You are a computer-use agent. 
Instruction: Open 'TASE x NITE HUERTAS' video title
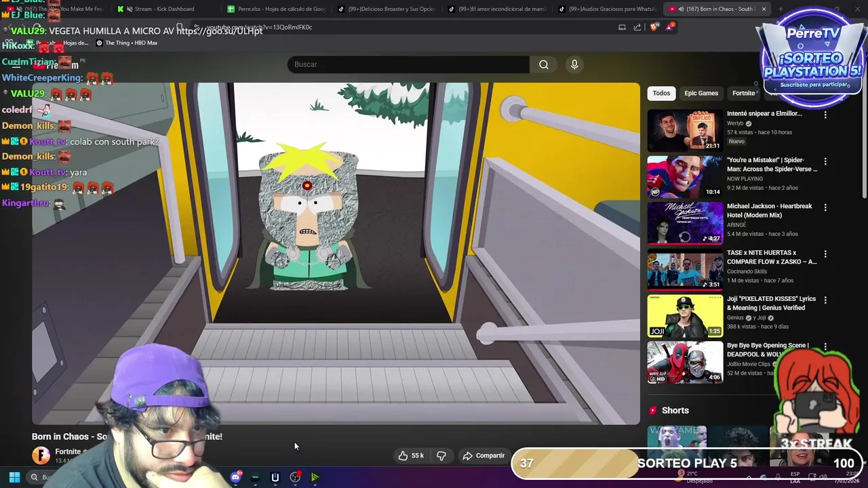pyautogui.click(x=772, y=257)
